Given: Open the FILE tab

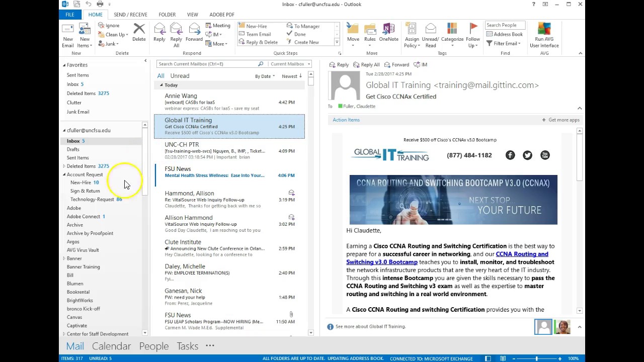Looking at the screenshot, I should [69, 15].
